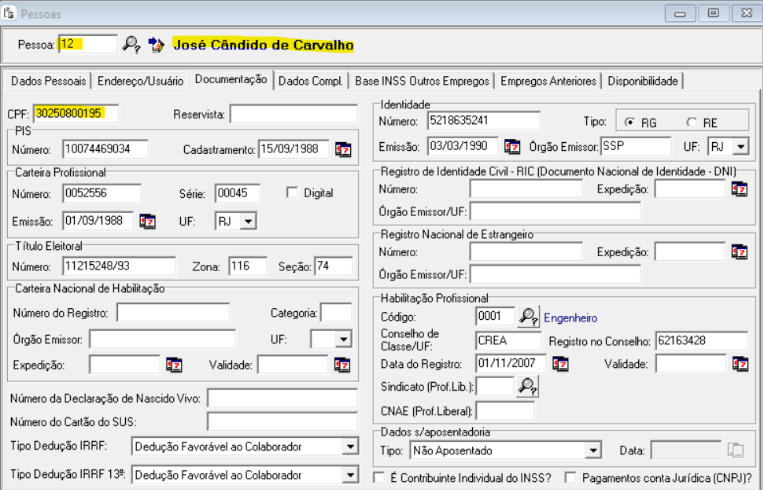Open calendar for PIS Cadastramento date
Viewport: 763px width, 490px height.
click(x=343, y=149)
